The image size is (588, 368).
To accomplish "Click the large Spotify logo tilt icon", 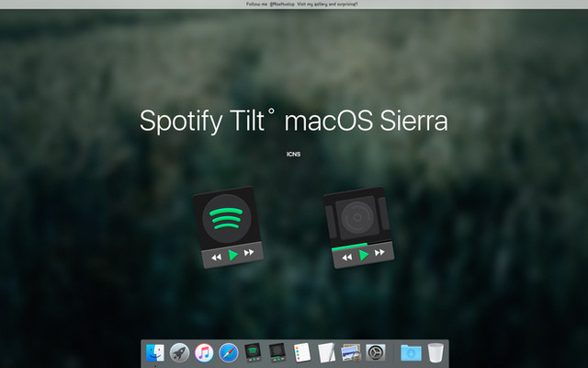I will tap(228, 227).
